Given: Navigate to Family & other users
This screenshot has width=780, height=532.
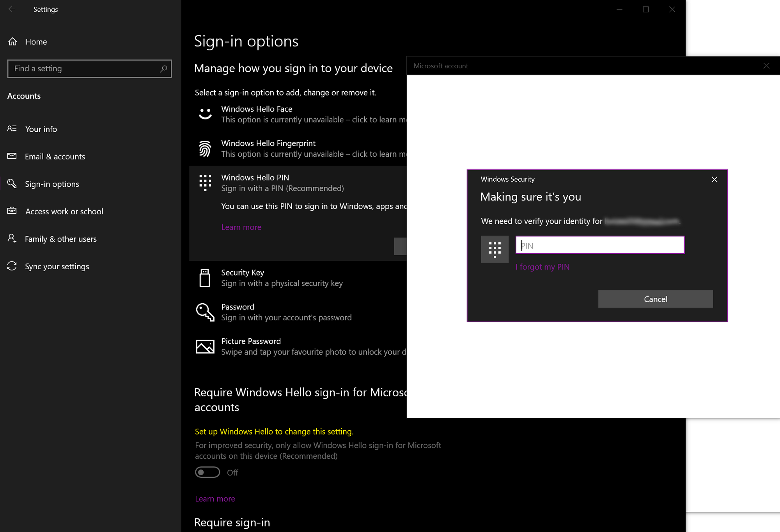Looking at the screenshot, I should [61, 239].
